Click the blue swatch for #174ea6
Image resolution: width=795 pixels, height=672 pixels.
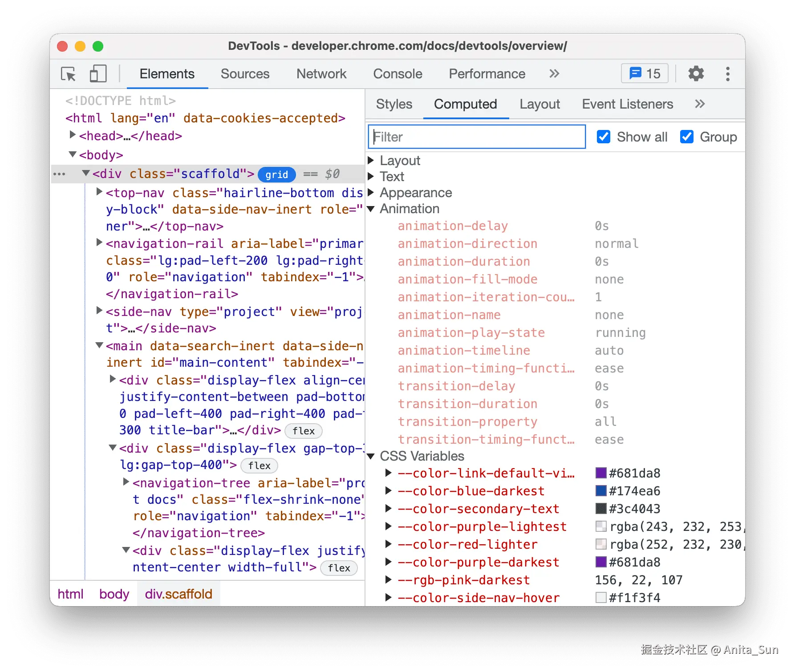[601, 490]
